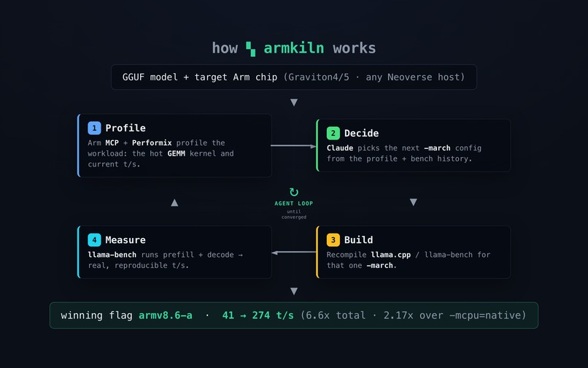Click the bold "Performix" word
The image size is (588, 368).
coord(152,143)
